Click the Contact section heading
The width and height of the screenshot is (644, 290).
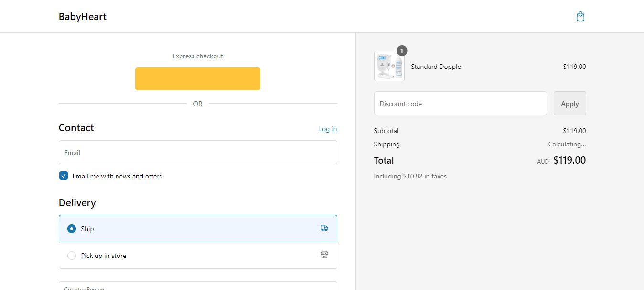pyautogui.click(x=76, y=128)
